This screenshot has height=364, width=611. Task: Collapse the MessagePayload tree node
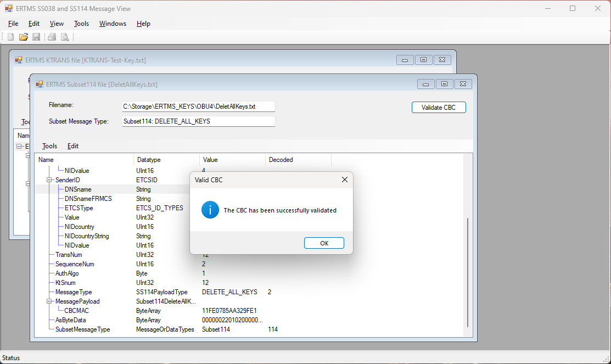point(49,301)
